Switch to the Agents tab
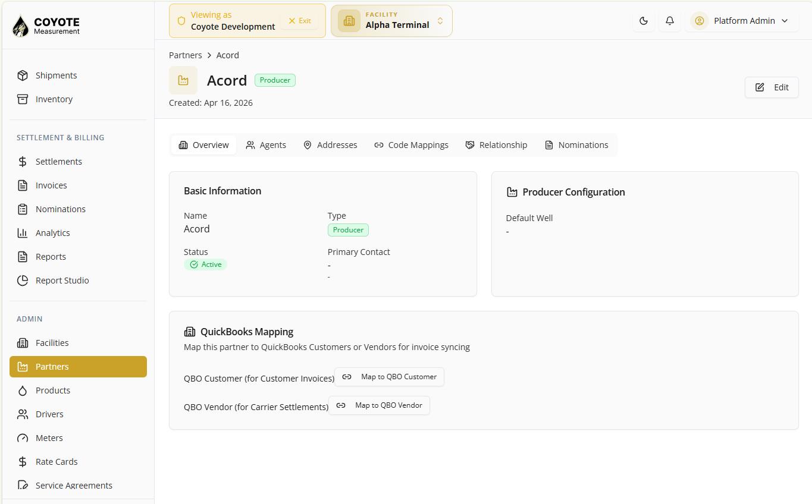Screen dimensions: 812x504 pos(266,145)
